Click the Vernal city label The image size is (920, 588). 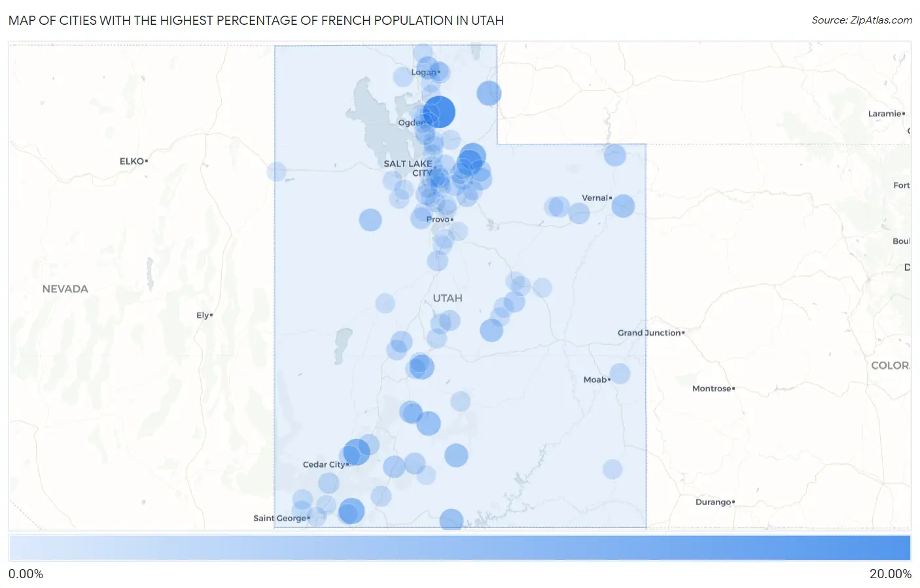coord(597,198)
